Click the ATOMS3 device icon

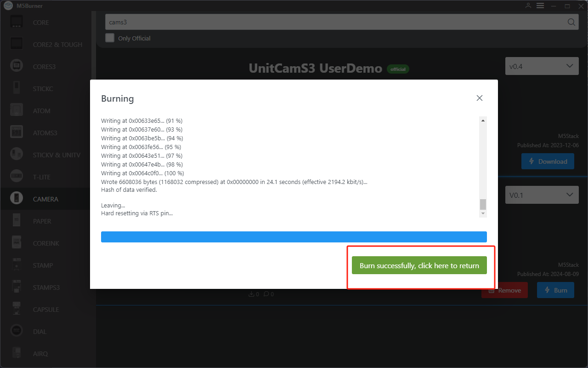[x=17, y=132]
